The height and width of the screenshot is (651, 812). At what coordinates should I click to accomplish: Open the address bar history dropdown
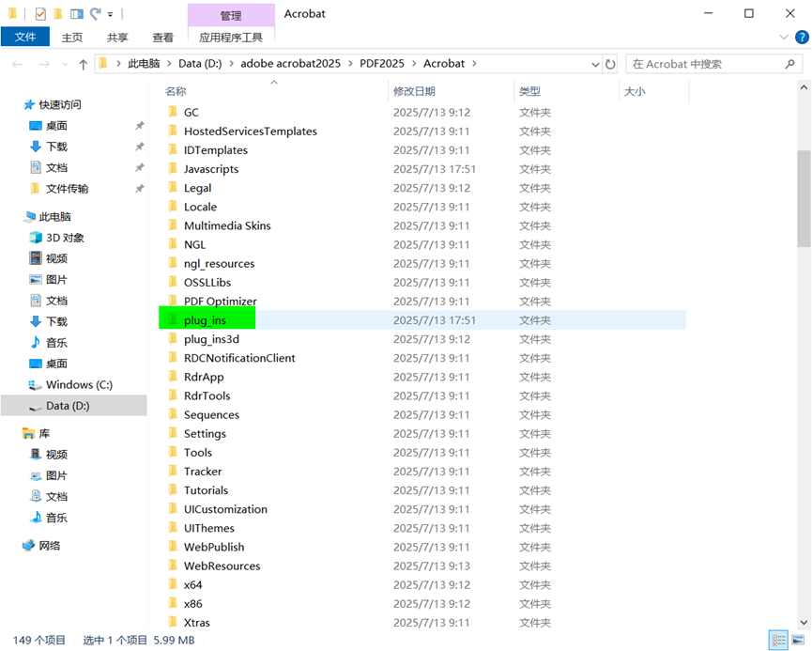point(595,64)
